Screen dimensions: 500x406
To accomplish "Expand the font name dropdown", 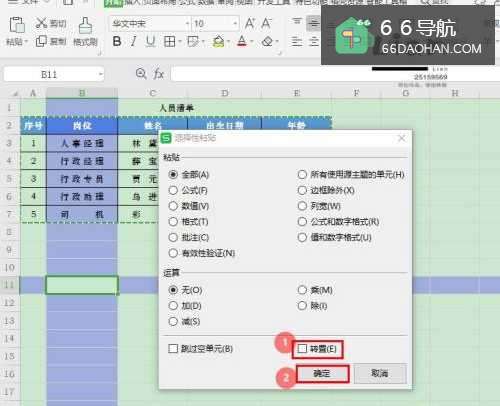I will tap(187, 24).
